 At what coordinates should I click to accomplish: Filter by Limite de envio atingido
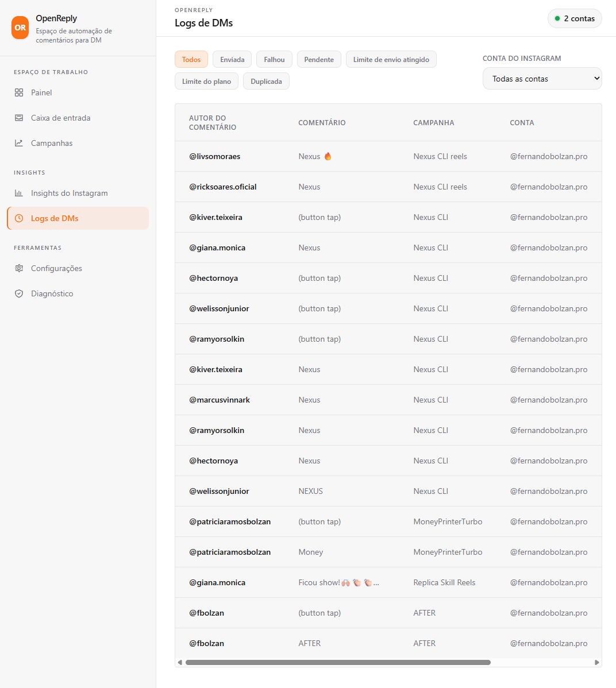(x=391, y=59)
